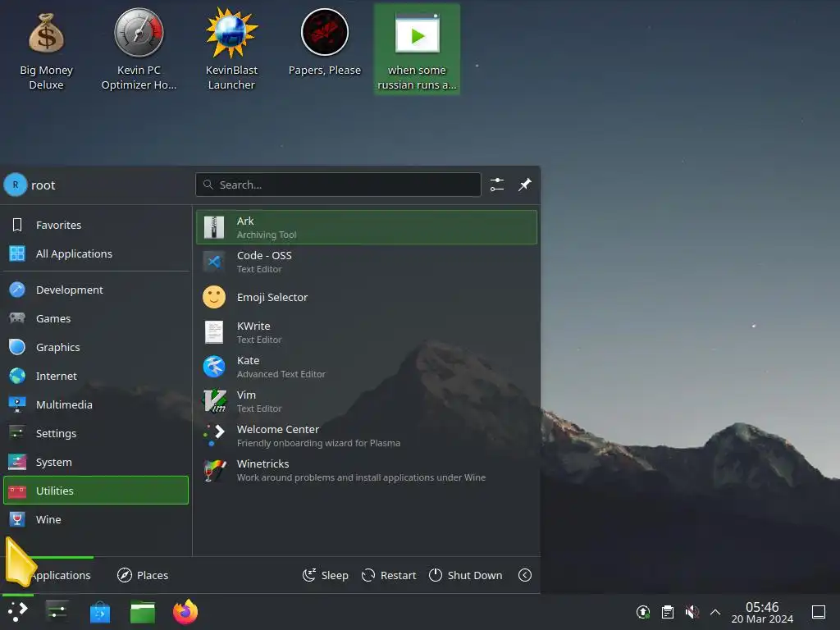The width and height of the screenshot is (840, 630).
Task: Click the taskbar application launcher button
Action: coord(18,612)
